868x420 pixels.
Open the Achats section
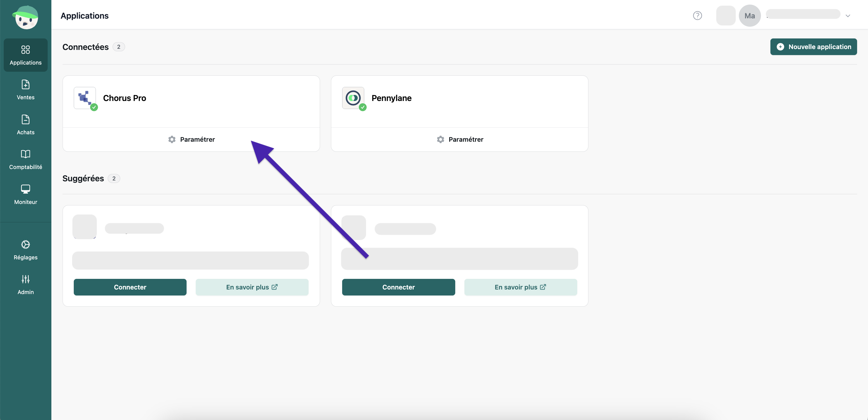pos(26,125)
